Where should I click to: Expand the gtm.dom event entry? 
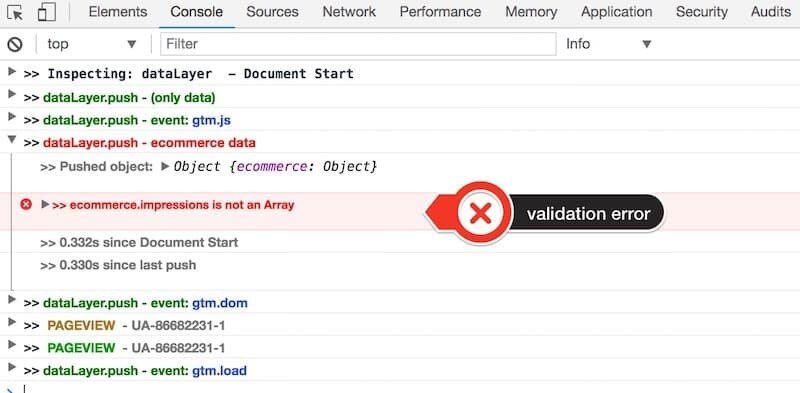point(12,300)
